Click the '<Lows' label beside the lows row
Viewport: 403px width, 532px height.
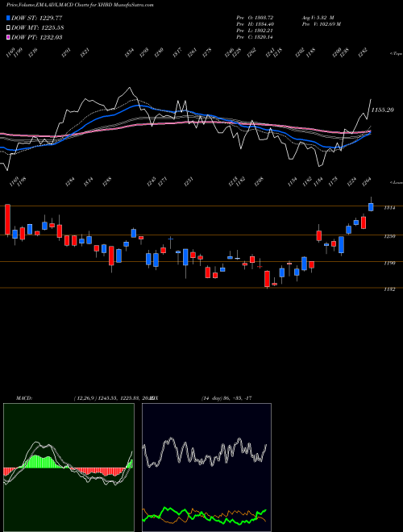396,182
